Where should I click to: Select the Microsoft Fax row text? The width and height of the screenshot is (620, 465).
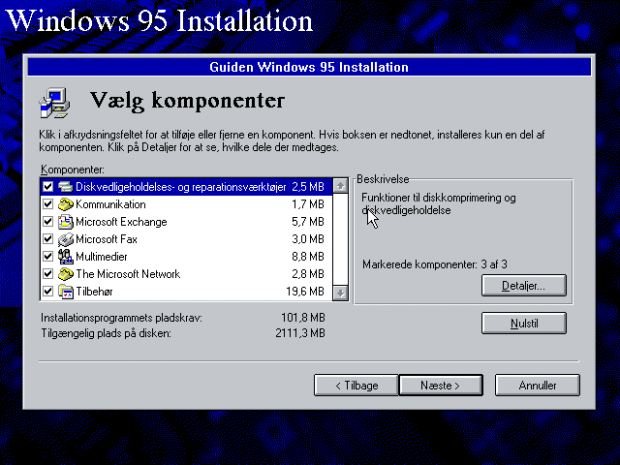pos(106,239)
